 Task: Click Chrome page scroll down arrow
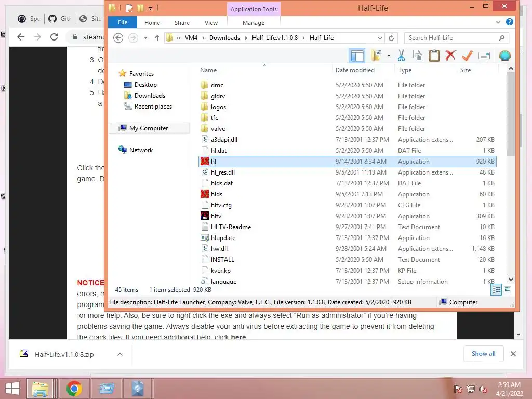point(518,334)
